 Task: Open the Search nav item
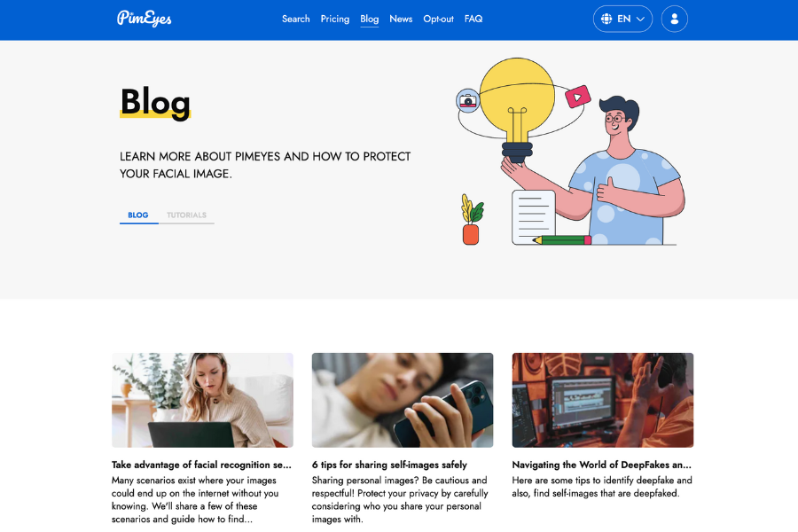pos(295,19)
